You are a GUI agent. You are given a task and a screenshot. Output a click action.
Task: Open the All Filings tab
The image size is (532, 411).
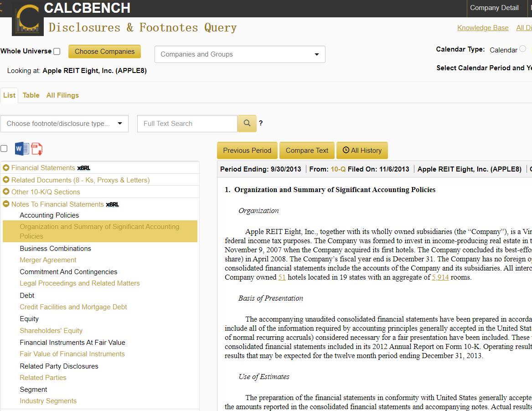click(62, 95)
